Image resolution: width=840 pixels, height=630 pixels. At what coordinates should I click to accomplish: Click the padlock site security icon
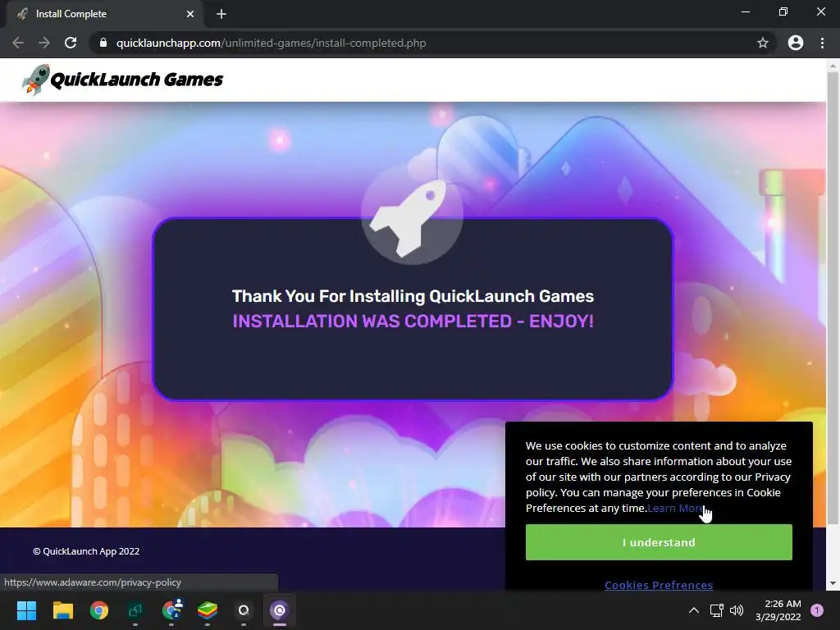pyautogui.click(x=103, y=43)
